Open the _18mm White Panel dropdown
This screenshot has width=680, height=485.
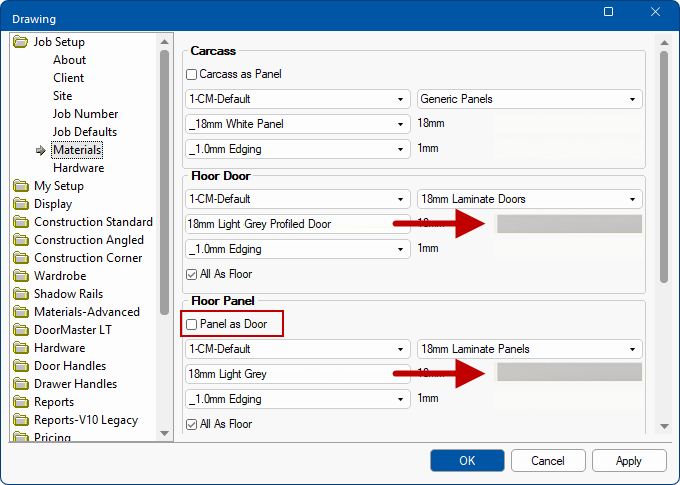[298, 124]
